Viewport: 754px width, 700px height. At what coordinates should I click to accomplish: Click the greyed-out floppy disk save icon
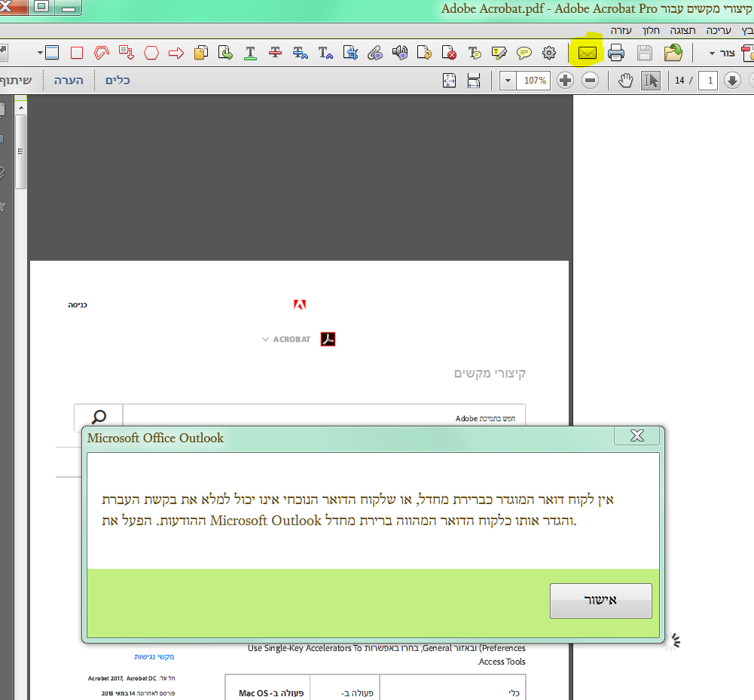point(644,53)
